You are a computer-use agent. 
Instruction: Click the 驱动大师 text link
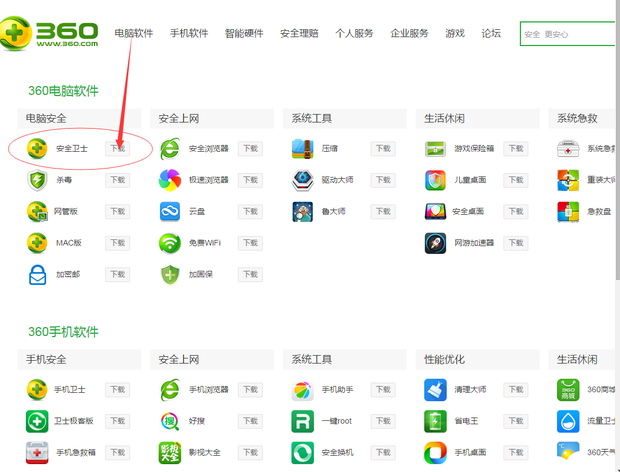pyautogui.click(x=337, y=180)
